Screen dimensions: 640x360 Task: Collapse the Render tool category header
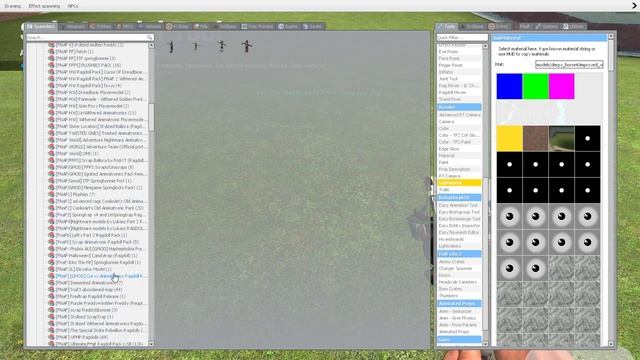pos(459,107)
